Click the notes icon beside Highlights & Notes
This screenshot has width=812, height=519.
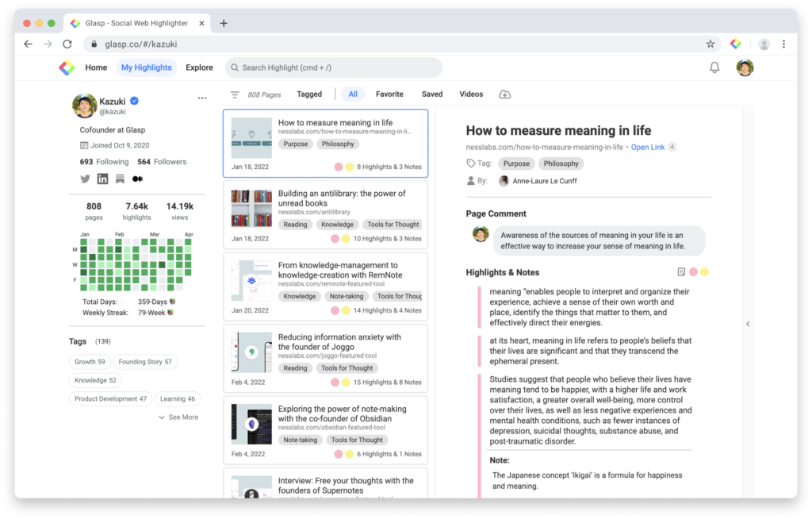click(x=681, y=272)
